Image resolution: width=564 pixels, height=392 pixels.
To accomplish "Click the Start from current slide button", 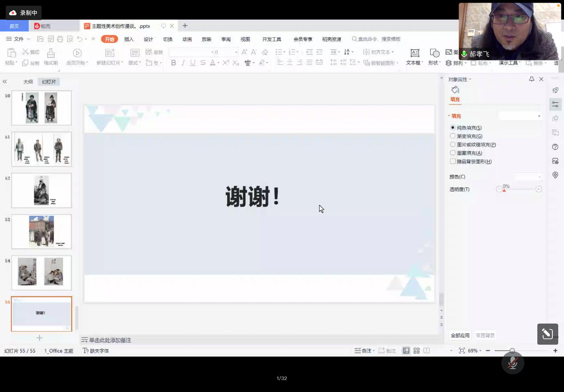I will [x=77, y=53].
